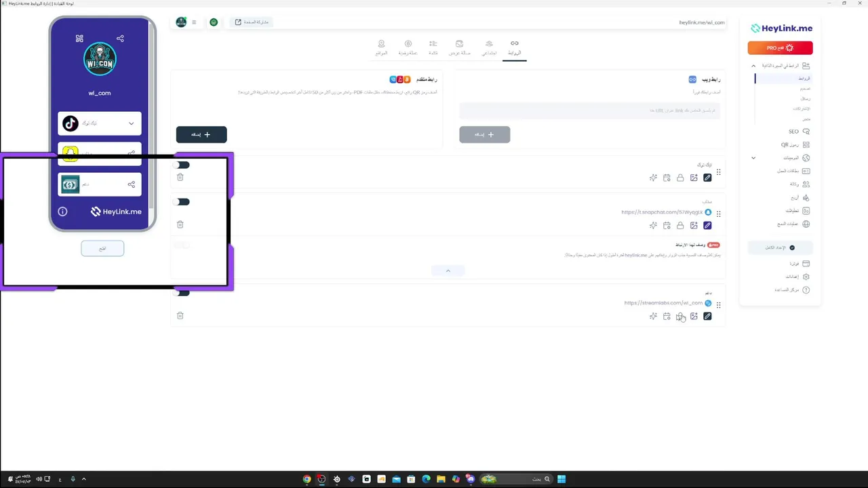Open رموز QR in the sidebar

pyautogui.click(x=795, y=144)
